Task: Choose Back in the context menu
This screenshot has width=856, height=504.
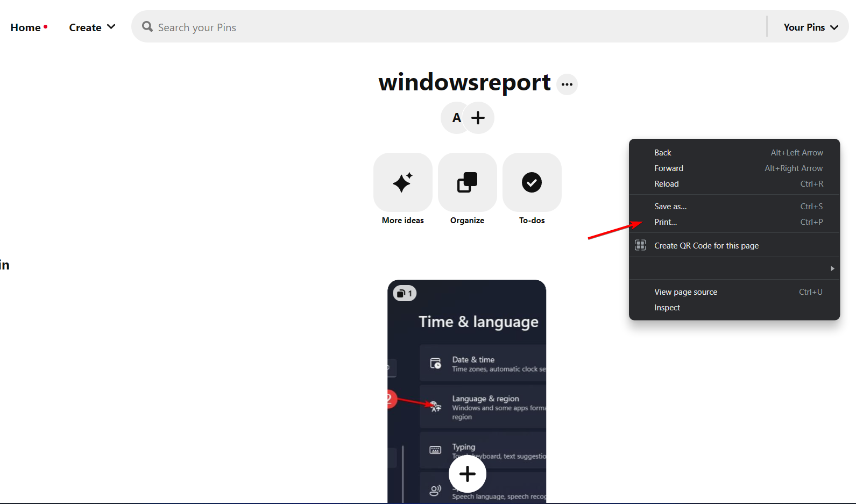Action: 734,153
